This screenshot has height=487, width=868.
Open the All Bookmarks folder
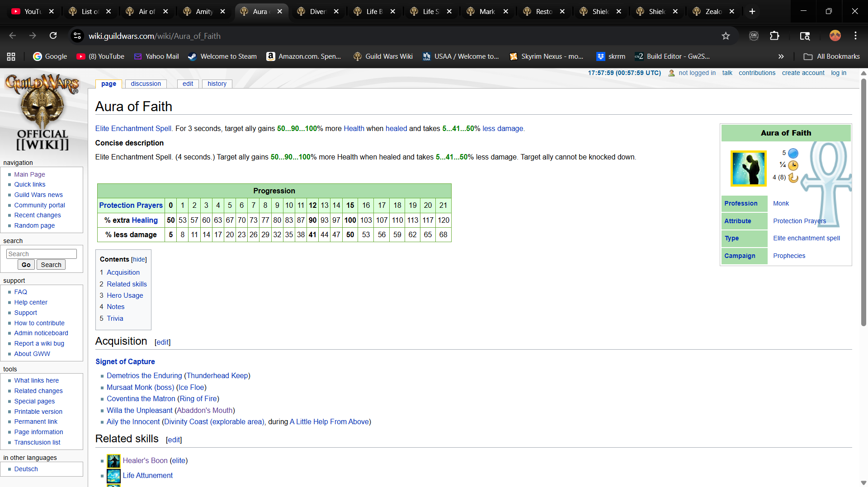(x=831, y=56)
